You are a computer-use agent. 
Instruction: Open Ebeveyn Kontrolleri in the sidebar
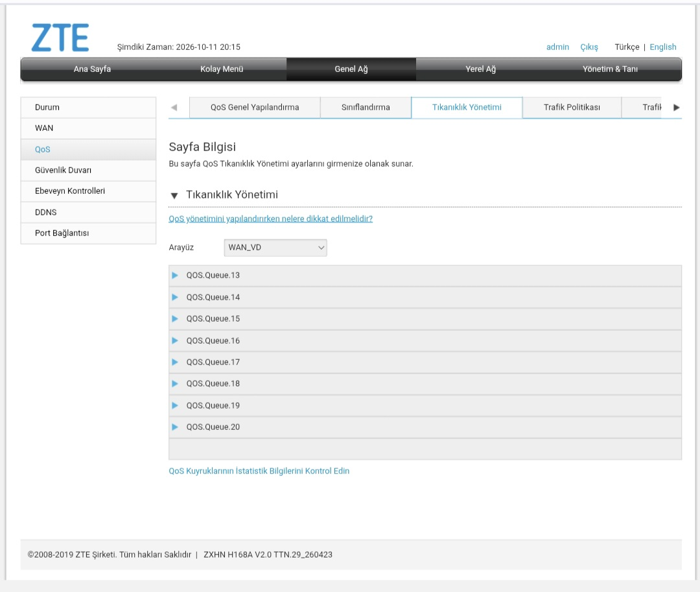88,191
